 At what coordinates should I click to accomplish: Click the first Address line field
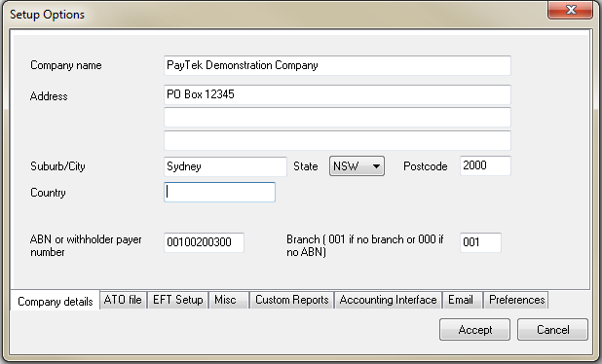tap(337, 94)
